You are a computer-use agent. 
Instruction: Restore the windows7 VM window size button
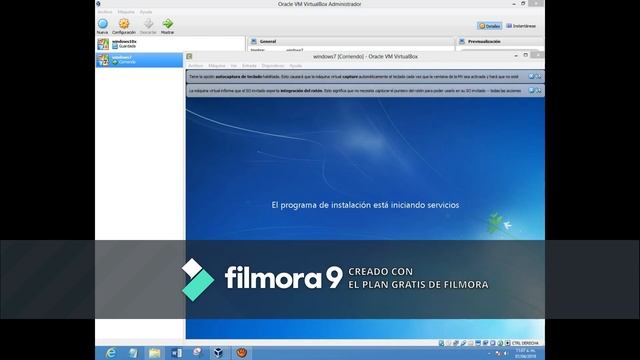coord(526,55)
